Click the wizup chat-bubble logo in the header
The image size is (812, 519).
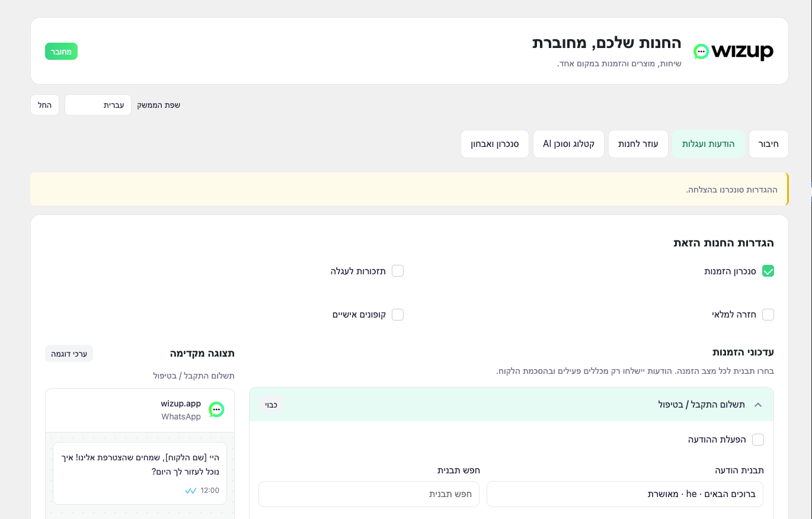pyautogui.click(x=701, y=52)
